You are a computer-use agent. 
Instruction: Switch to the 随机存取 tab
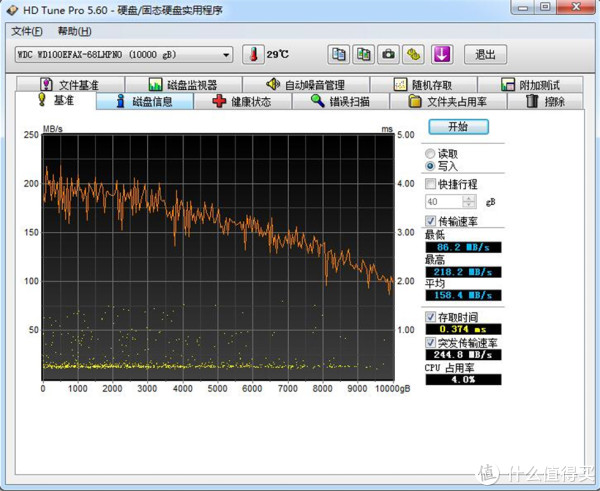[424, 85]
